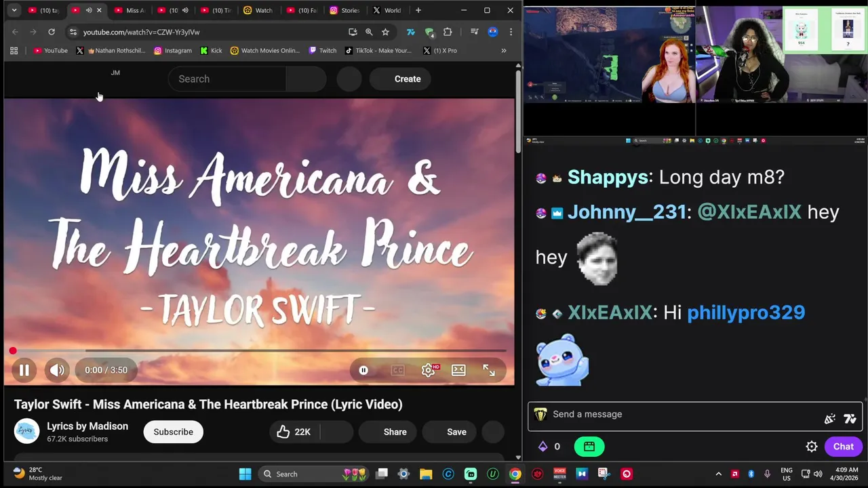Screen dimensions: 868x488
Task: Open the purple Chat button
Action: click(843, 447)
